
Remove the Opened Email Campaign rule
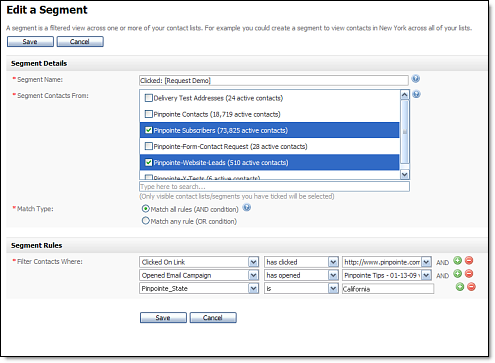coord(469,274)
